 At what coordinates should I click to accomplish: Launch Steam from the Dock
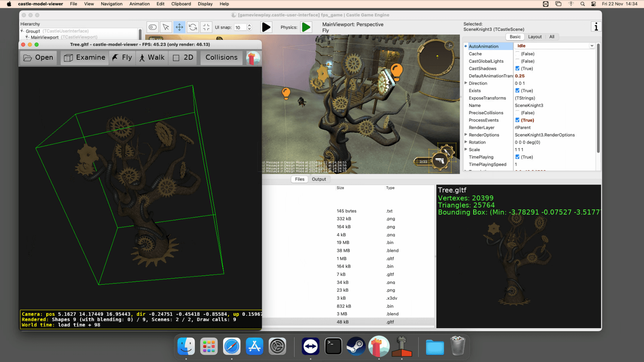pos(356,346)
